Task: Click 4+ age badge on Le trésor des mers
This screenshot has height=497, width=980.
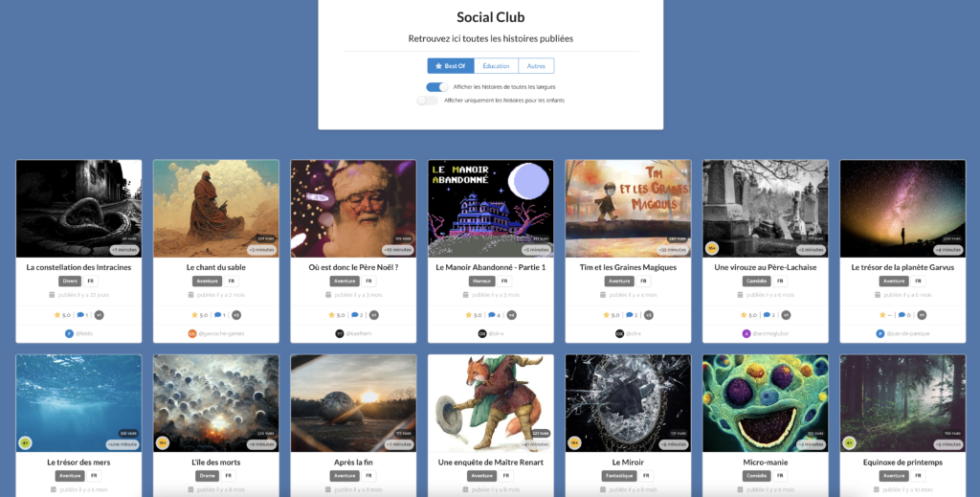Action: pos(25,443)
